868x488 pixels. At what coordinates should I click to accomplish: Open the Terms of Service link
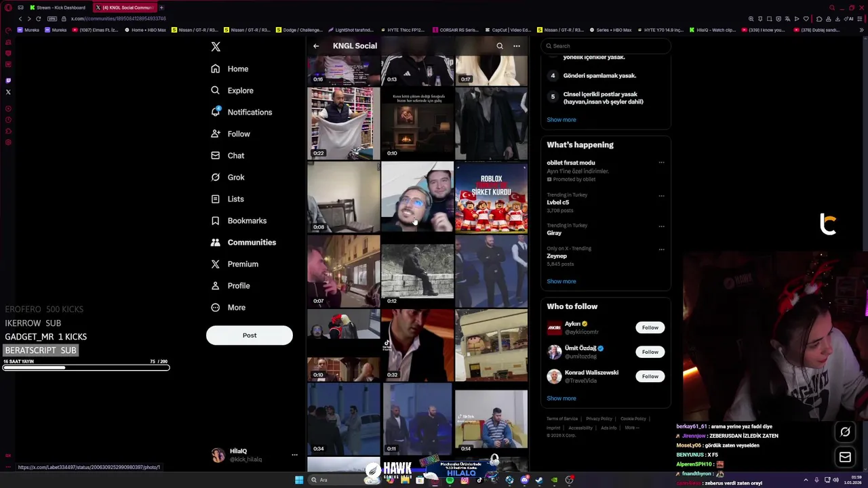562,419
